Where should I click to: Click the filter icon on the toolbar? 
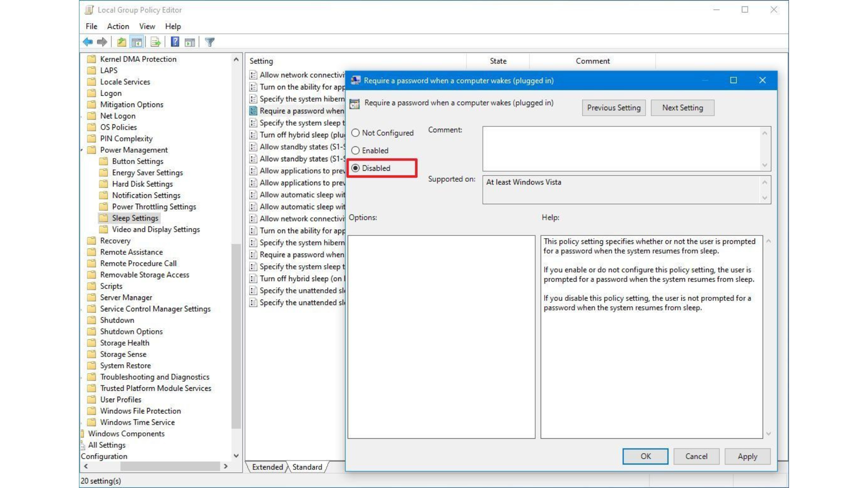pyautogui.click(x=210, y=42)
